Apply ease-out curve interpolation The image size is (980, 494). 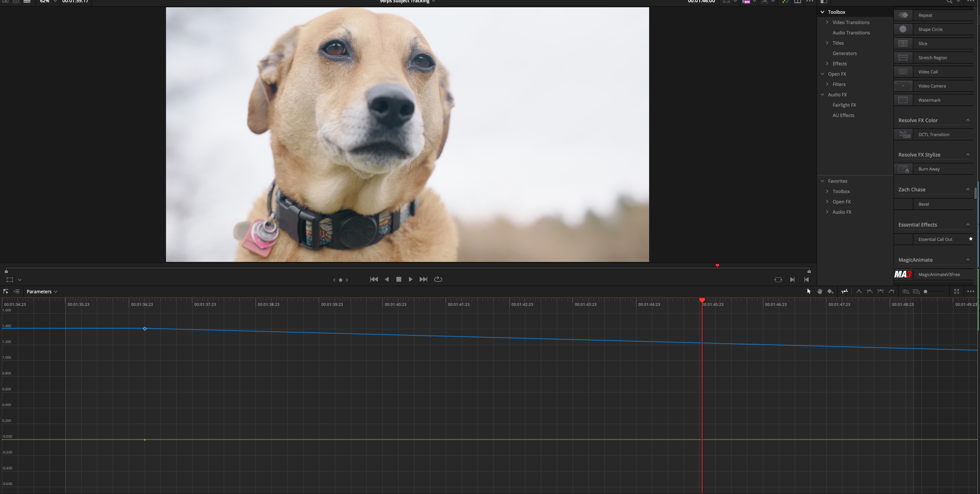click(x=891, y=291)
